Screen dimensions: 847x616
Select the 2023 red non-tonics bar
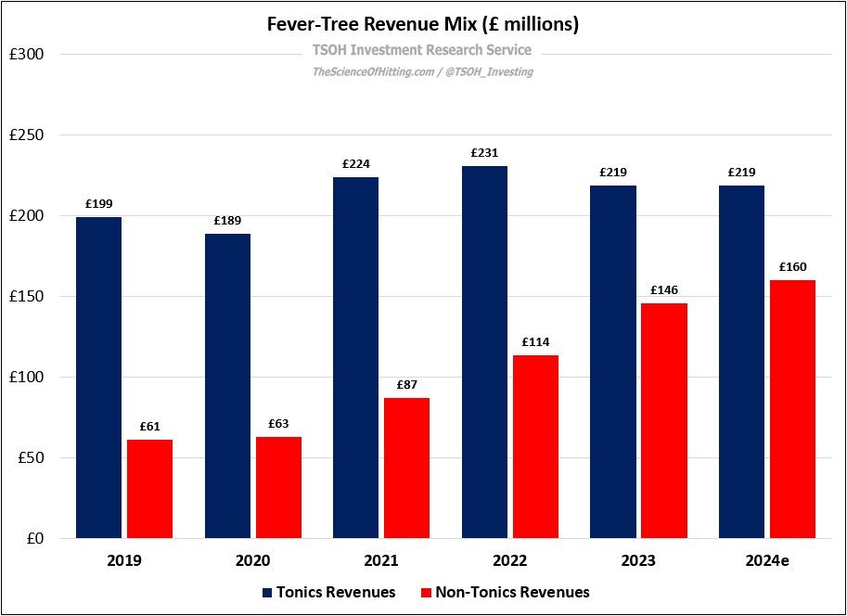(x=664, y=421)
